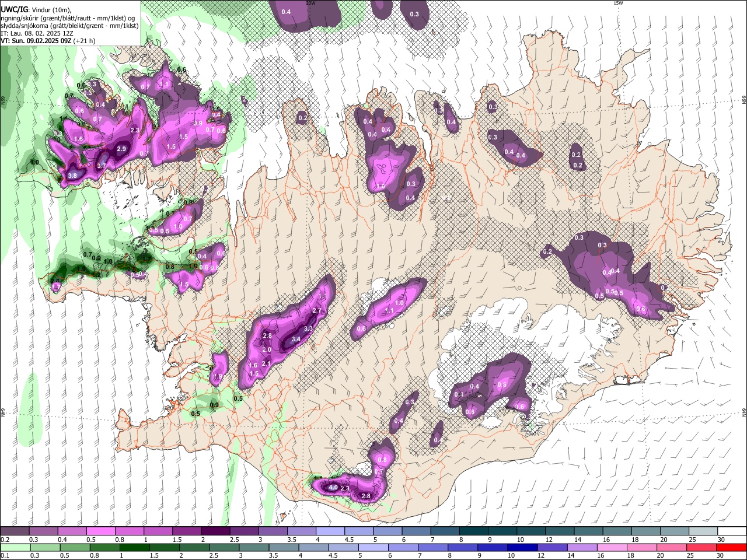Select the '0.2' label in upper legend row
Screen dimensions: 747x560
coord(5,540)
